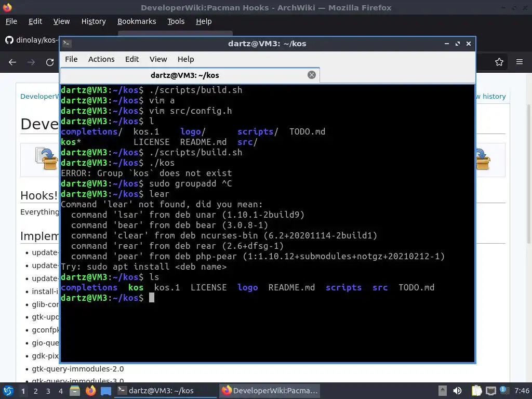Switch to workspace 1 in the taskbar pager

click(23, 391)
